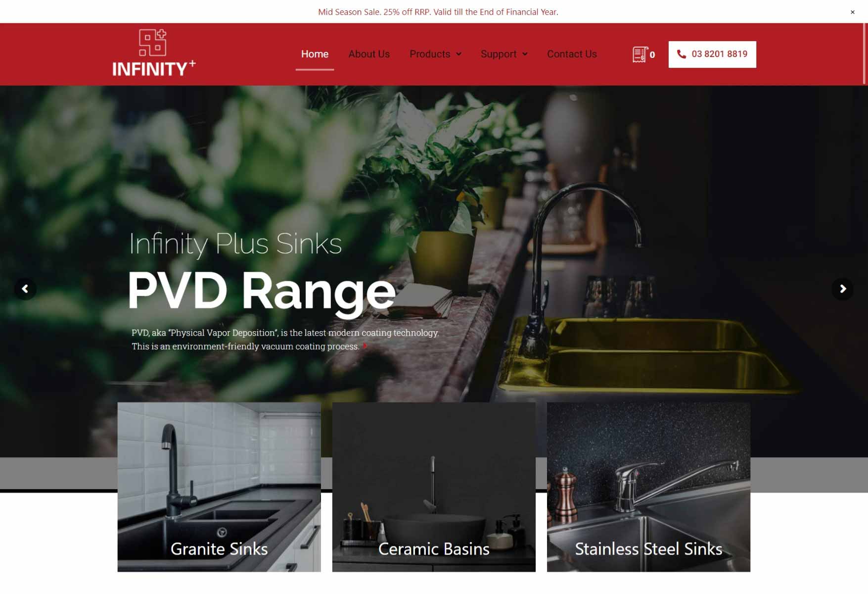This screenshot has width=868, height=594.
Task: Click the PVD Range slide heading
Action: [x=262, y=291]
